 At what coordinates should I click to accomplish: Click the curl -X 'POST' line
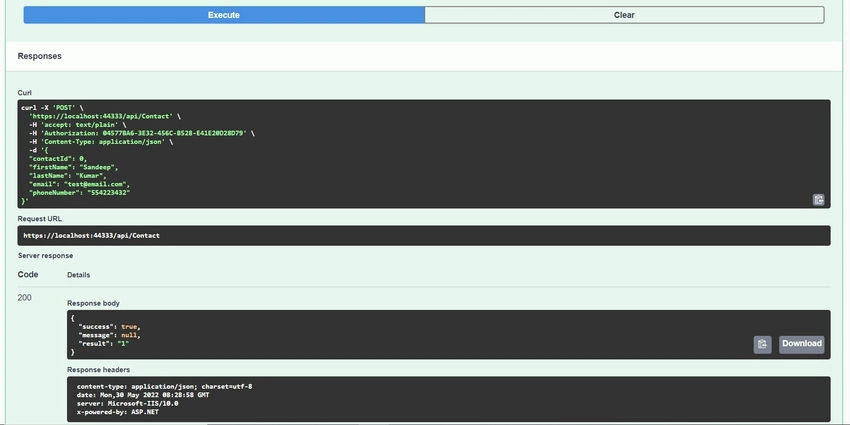[52, 107]
